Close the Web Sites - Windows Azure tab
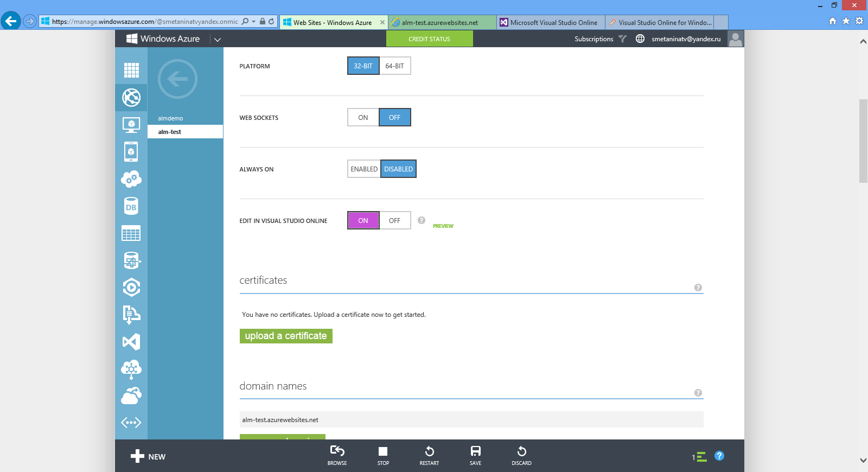The height and width of the screenshot is (472, 868). [382, 22]
